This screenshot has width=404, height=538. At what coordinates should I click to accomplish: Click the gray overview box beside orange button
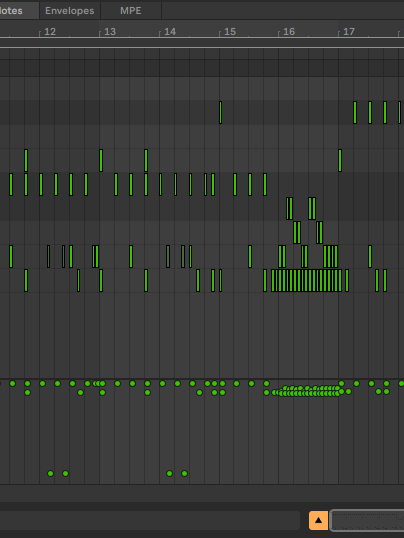tap(367, 521)
